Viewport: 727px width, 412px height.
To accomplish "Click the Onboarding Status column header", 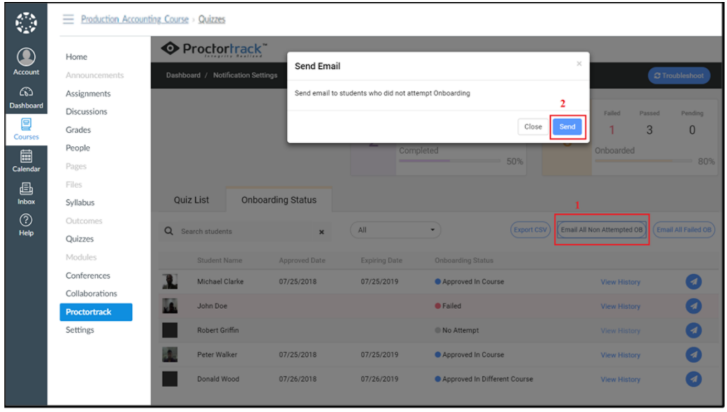I will click(464, 260).
